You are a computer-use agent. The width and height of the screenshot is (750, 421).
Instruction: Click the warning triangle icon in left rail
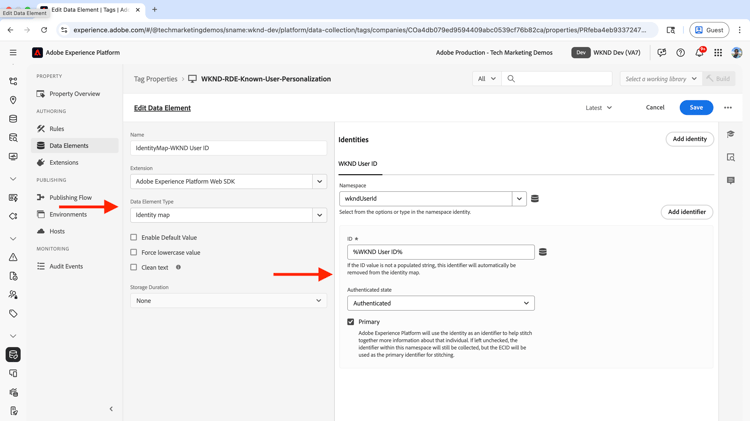tap(13, 257)
